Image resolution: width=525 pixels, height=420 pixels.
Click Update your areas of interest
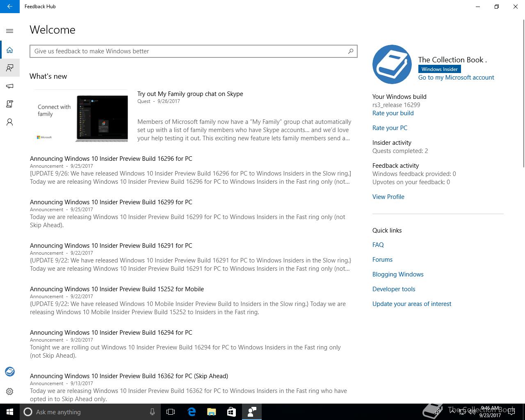point(412,304)
